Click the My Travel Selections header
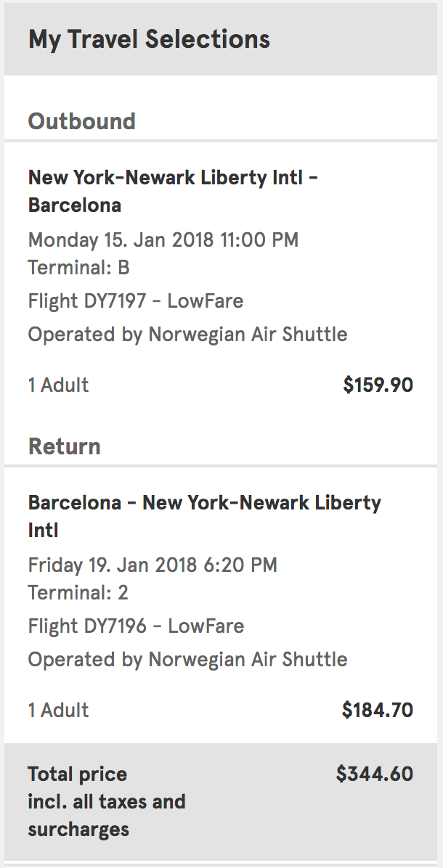This screenshot has width=443, height=868. [x=149, y=39]
